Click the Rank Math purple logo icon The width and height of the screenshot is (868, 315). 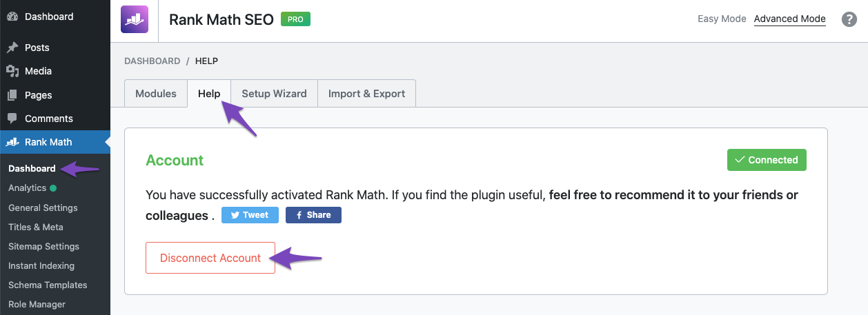point(134,19)
